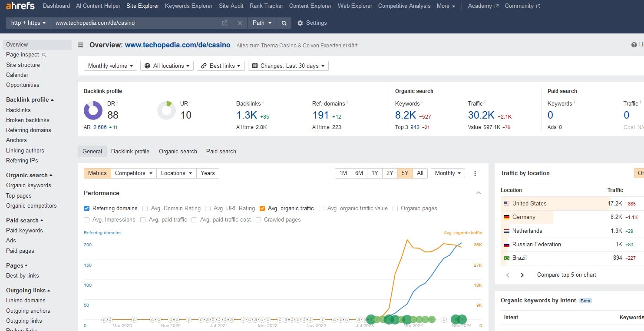The width and height of the screenshot is (644, 331).
Task: Collapse Backlink profile sidebar section
Action: [30, 100]
